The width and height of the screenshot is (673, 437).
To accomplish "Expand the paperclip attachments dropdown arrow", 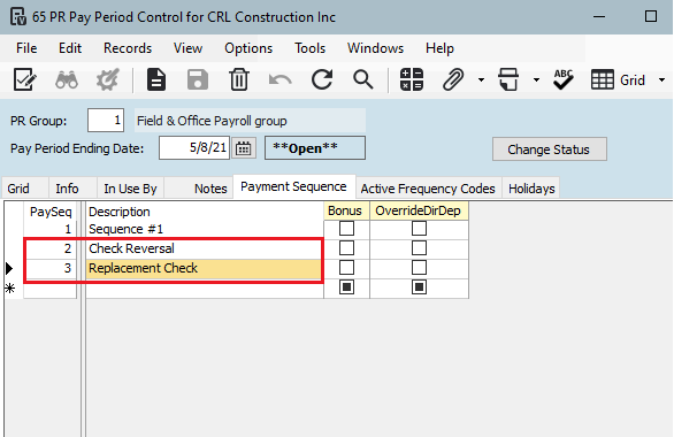I will (x=481, y=80).
